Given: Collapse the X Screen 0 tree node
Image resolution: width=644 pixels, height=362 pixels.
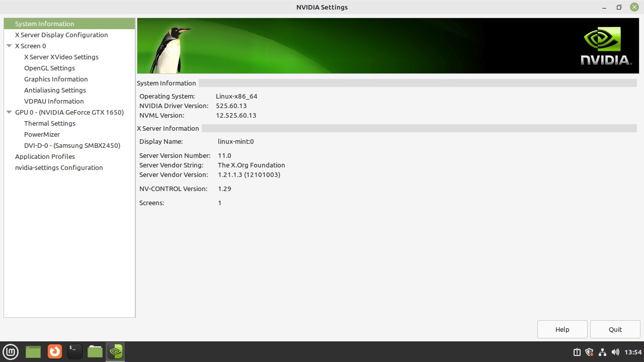Looking at the screenshot, I should [x=9, y=46].
